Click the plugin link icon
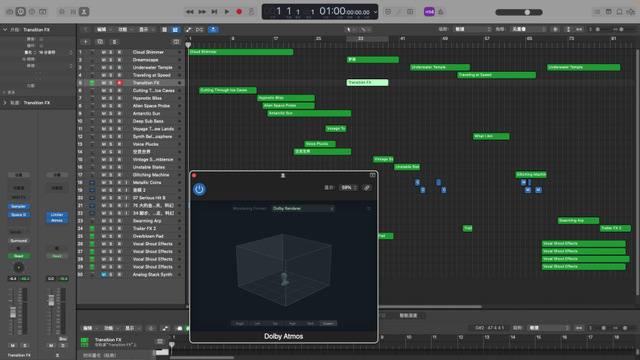The width and height of the screenshot is (640, 360). pos(367,188)
